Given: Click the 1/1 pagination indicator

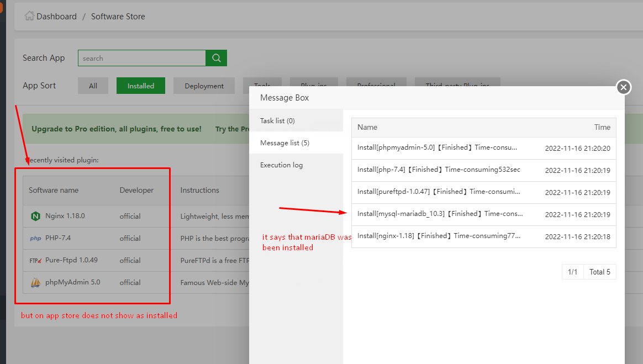Looking at the screenshot, I should pyautogui.click(x=572, y=272).
